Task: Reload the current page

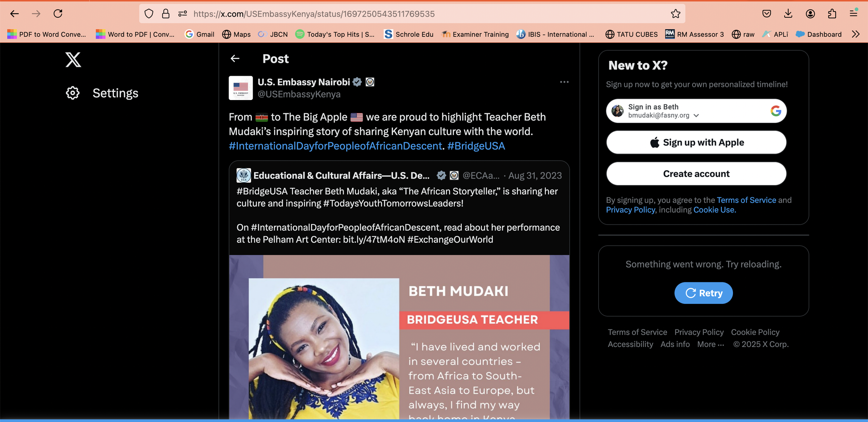Action: coord(58,14)
